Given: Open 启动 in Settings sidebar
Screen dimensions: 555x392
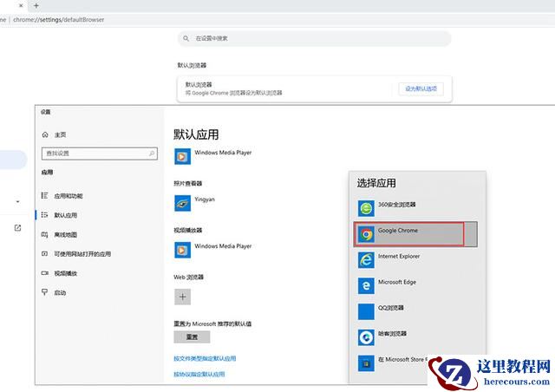Looking at the screenshot, I should click(60, 293).
